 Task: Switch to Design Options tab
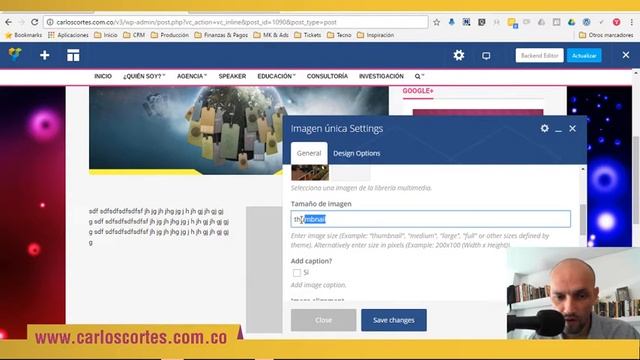tap(356, 153)
